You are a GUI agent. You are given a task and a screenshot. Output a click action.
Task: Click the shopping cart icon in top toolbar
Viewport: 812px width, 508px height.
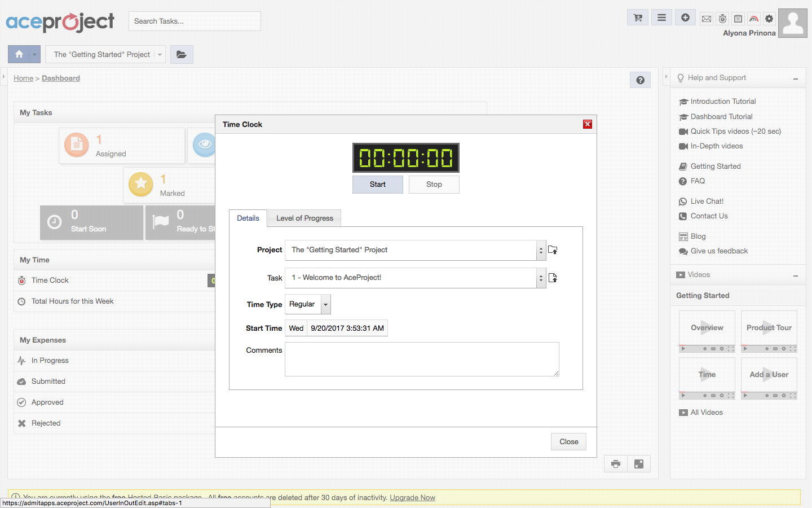click(x=638, y=17)
